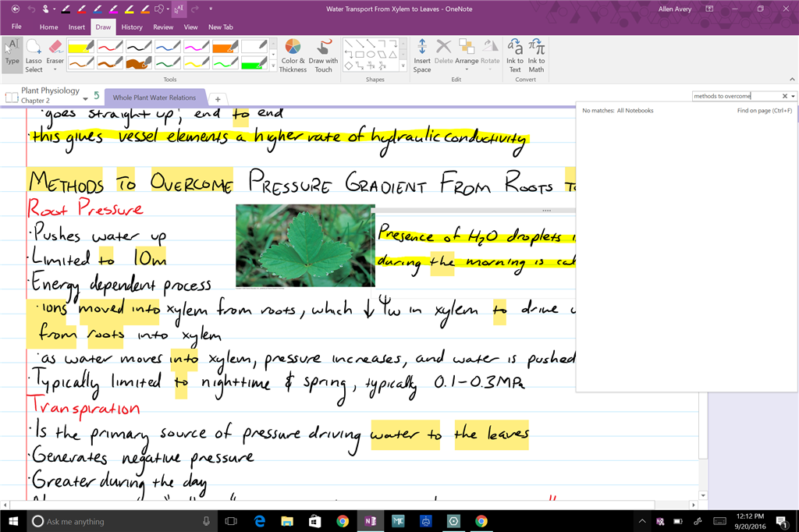
Task: Click the Undo arrow in the title bar
Action: point(31,9)
